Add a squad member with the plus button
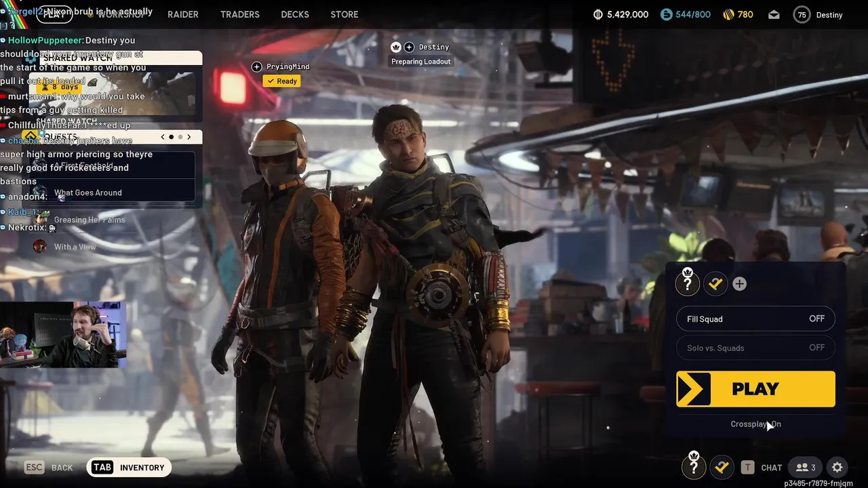Screen dimensions: 868x488 tap(739, 284)
